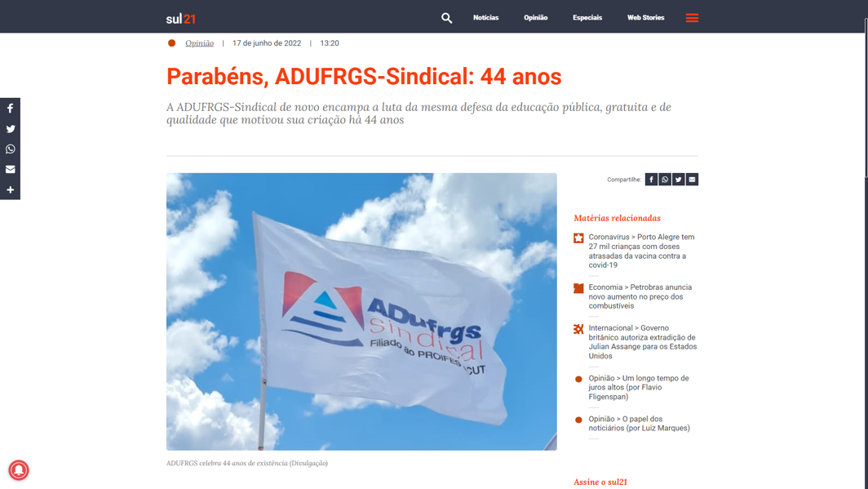Click the Economia category icon

(x=578, y=288)
